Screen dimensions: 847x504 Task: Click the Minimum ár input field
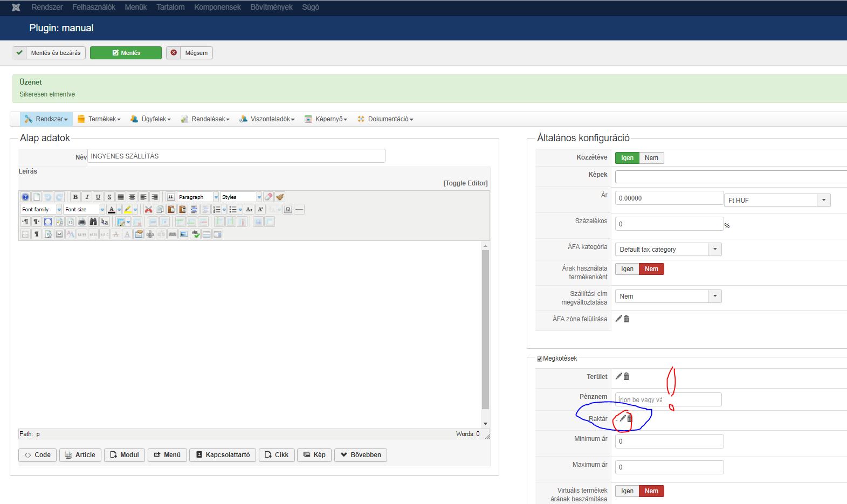click(x=669, y=441)
